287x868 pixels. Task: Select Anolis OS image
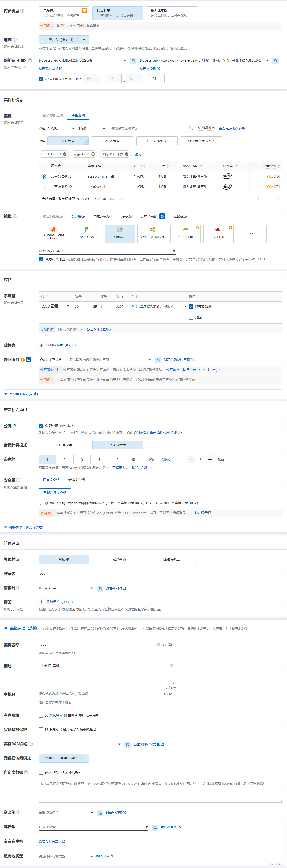(87, 234)
